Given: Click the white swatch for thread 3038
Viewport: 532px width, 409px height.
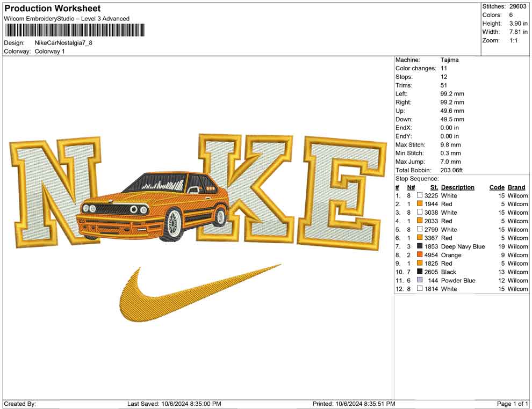Looking at the screenshot, I should 420,212.
